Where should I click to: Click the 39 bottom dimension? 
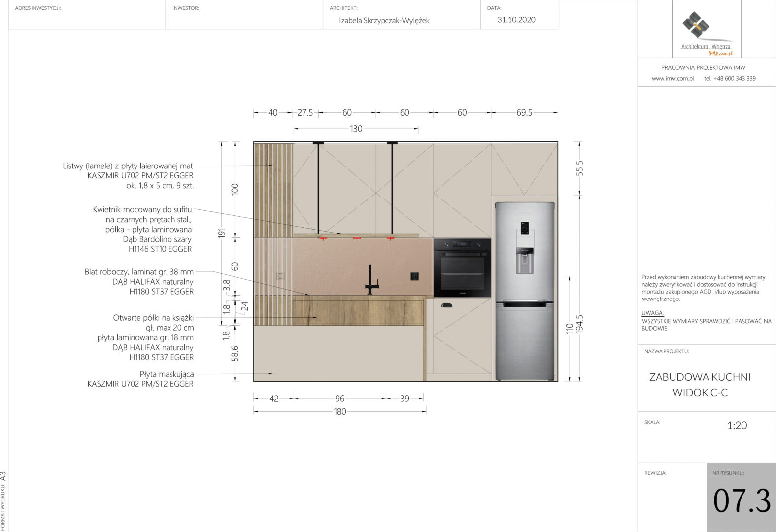click(405, 399)
